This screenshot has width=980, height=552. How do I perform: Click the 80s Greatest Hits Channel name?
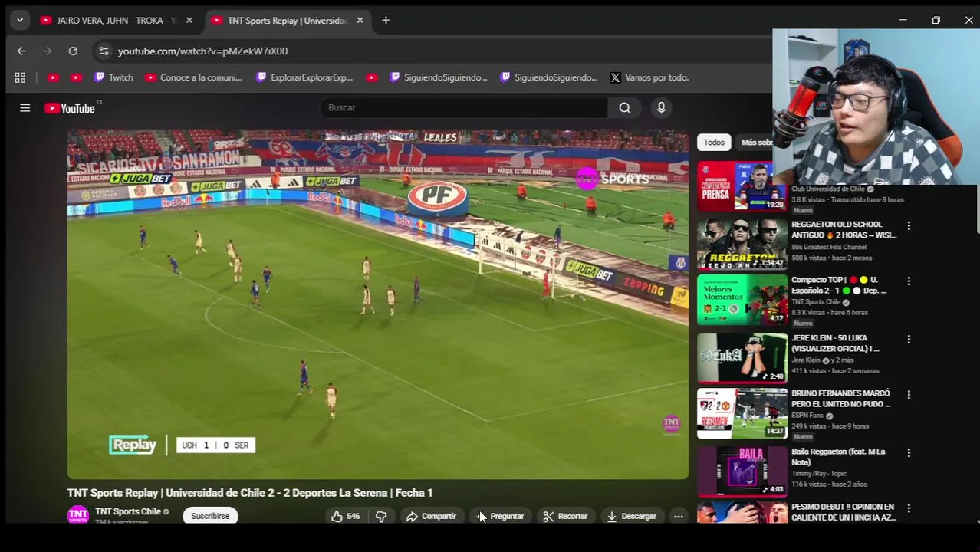pos(829,247)
